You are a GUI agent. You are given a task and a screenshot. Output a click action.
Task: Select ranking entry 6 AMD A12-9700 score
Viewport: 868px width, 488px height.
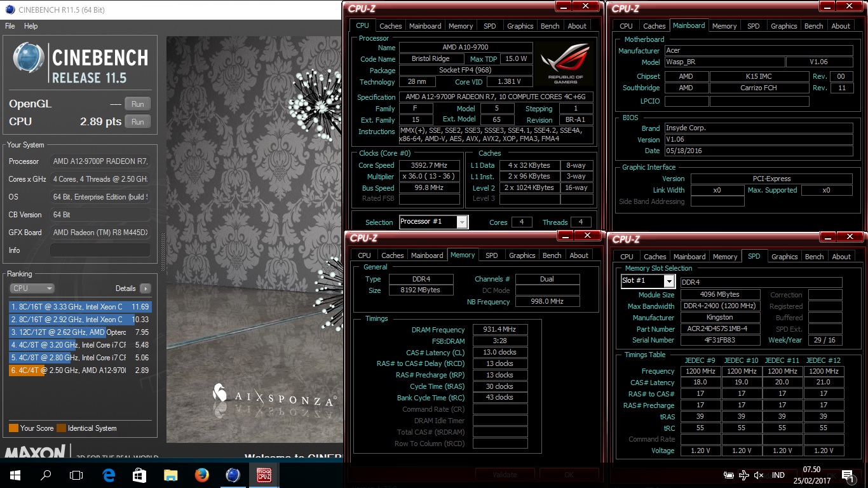(x=80, y=370)
